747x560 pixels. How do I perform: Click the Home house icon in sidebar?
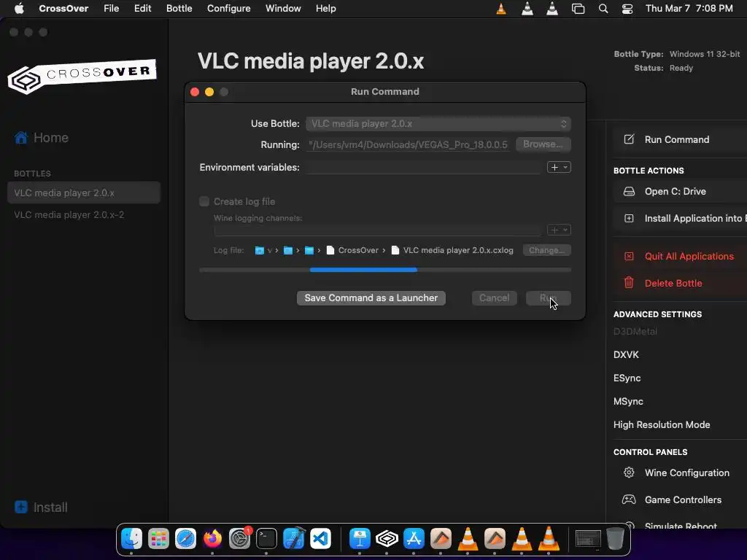pyautogui.click(x=21, y=138)
